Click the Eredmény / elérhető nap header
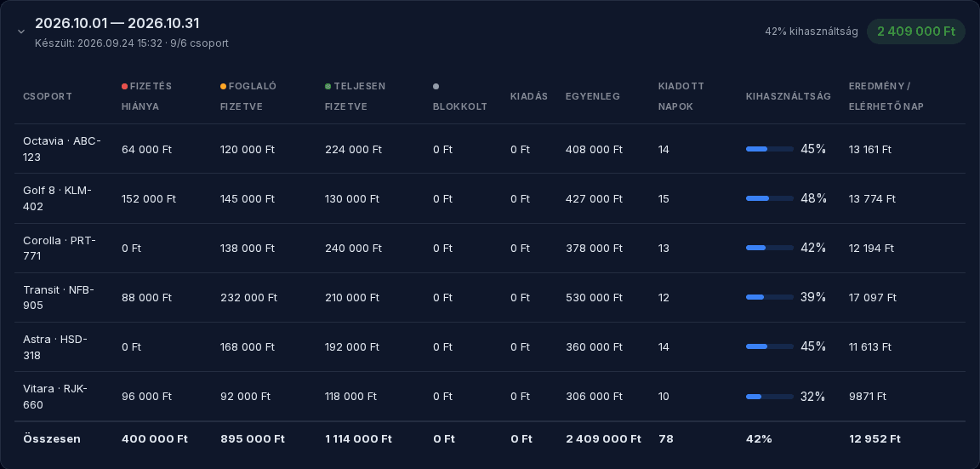Image resolution: width=980 pixels, height=469 pixels. (x=886, y=96)
